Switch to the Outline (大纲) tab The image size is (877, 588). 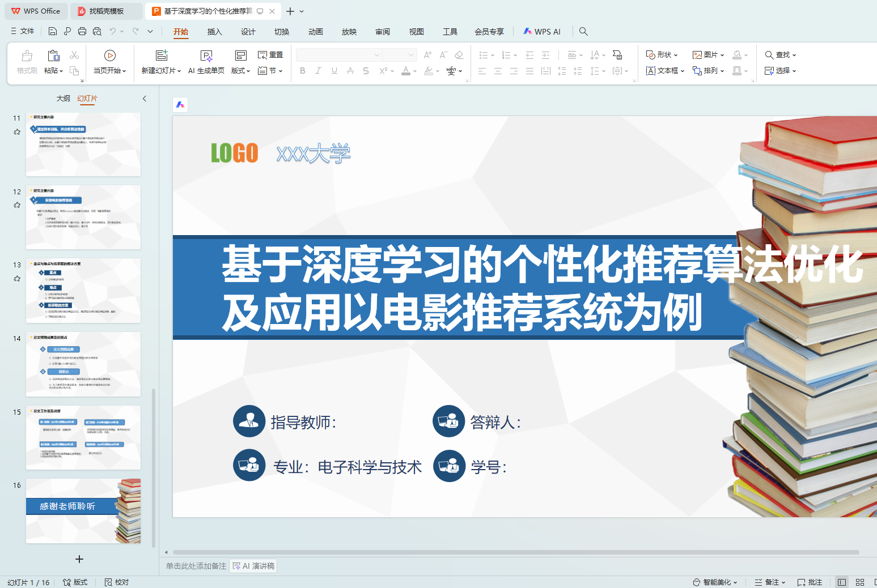click(x=63, y=99)
